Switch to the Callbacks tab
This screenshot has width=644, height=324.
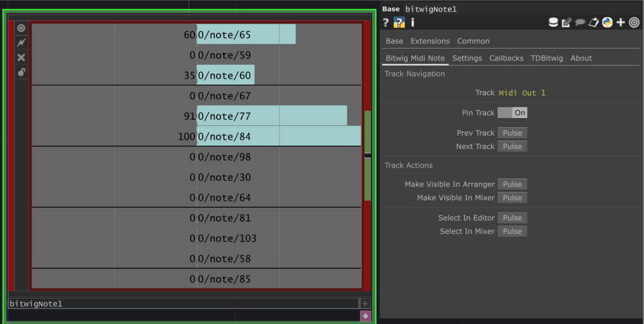coord(506,58)
